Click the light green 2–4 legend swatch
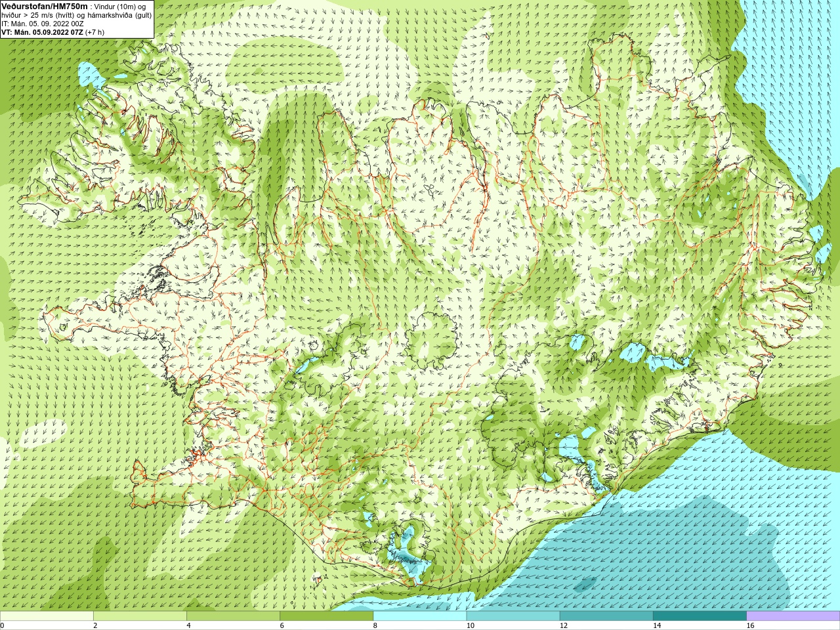This screenshot has height=630, width=840. click(x=140, y=616)
